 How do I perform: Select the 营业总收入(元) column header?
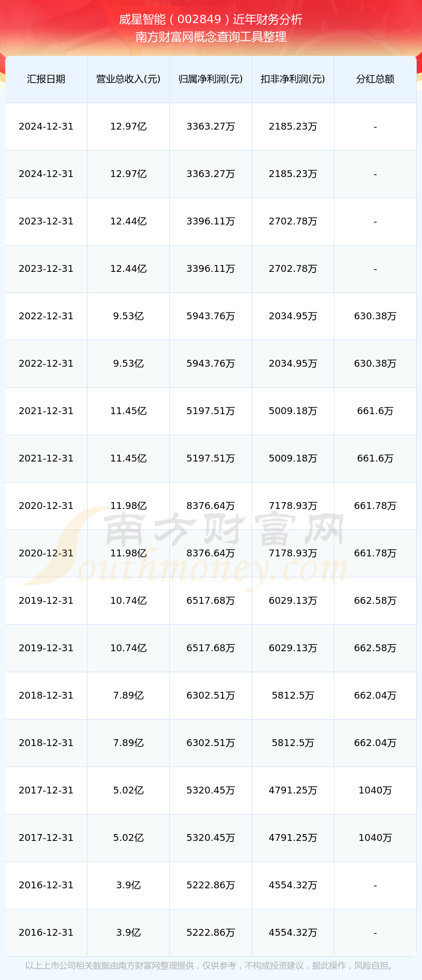tap(128, 79)
